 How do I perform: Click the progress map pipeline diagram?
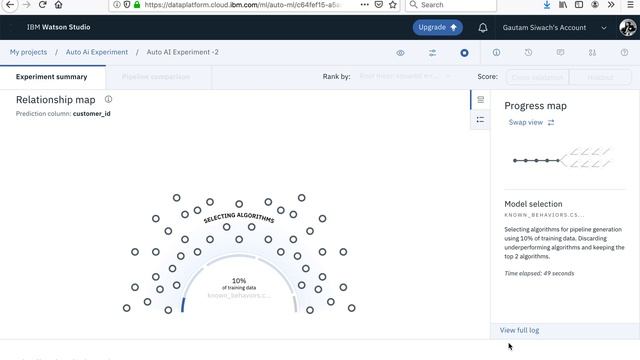[562, 158]
